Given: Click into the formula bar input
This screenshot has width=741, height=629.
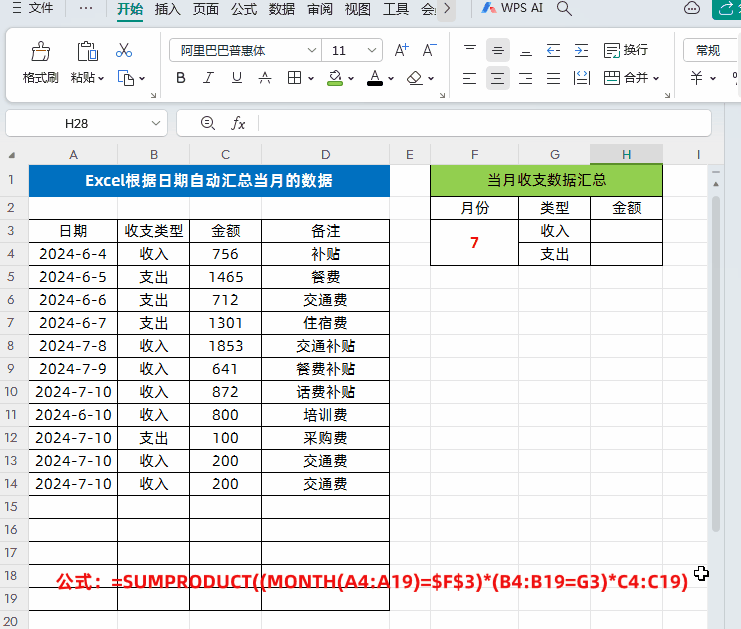Looking at the screenshot, I should click(484, 123).
